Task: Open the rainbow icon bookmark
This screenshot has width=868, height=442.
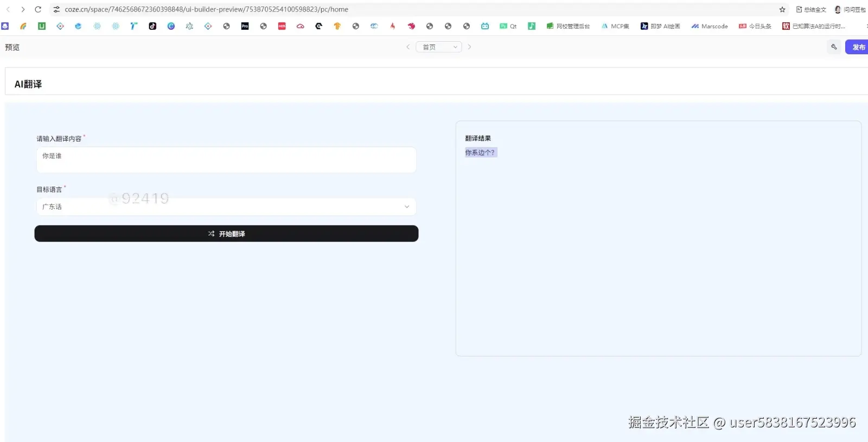Action: (x=23, y=26)
